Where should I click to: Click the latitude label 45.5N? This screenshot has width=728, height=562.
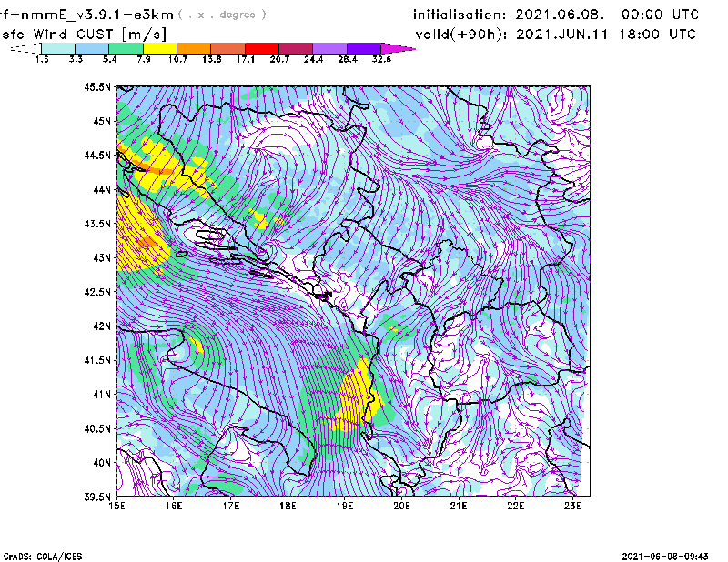(x=97, y=86)
